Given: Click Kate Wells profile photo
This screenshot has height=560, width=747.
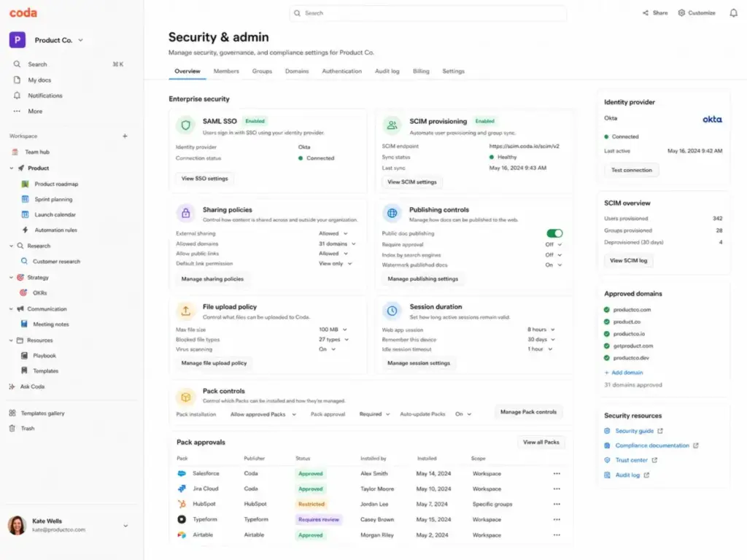Looking at the screenshot, I should click(x=18, y=525).
